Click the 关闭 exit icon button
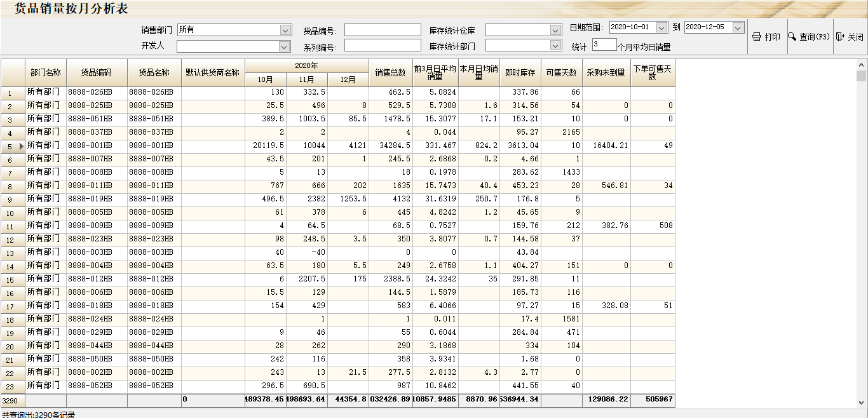The height and width of the screenshot is (418, 868). click(x=850, y=37)
